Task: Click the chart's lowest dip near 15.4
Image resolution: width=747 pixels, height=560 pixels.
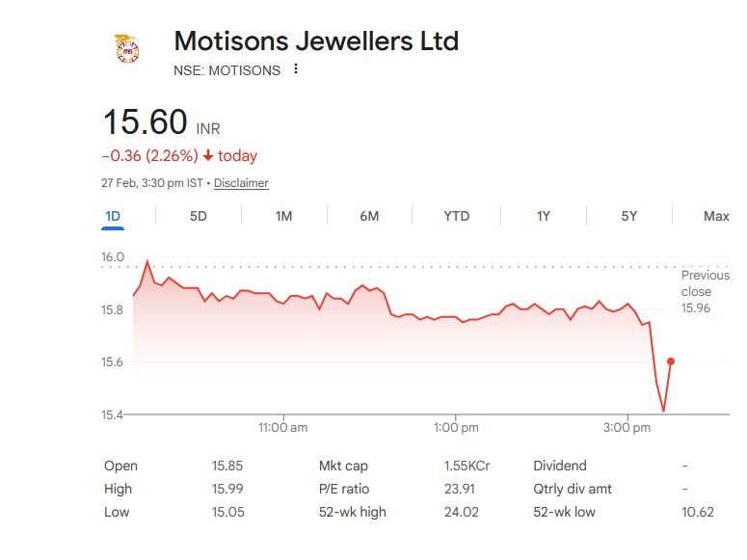Action: point(663,411)
